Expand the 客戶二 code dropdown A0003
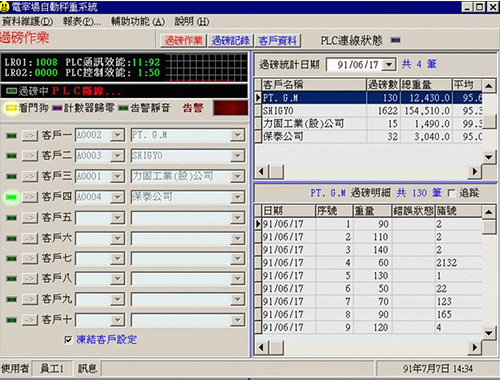 click(x=117, y=156)
